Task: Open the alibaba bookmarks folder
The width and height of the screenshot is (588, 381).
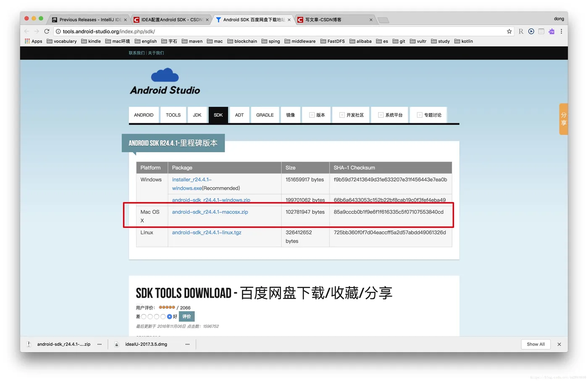Action: click(360, 41)
